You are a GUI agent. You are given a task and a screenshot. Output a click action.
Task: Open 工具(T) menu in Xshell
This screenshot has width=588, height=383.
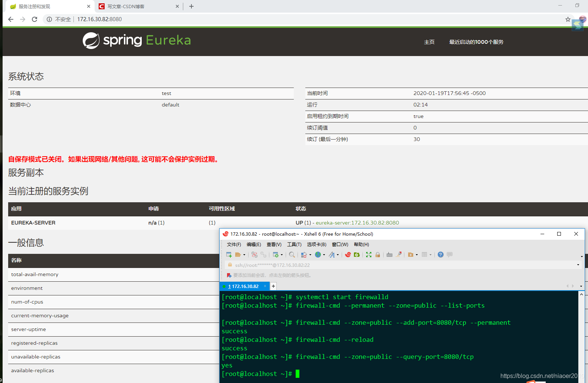pyautogui.click(x=294, y=245)
